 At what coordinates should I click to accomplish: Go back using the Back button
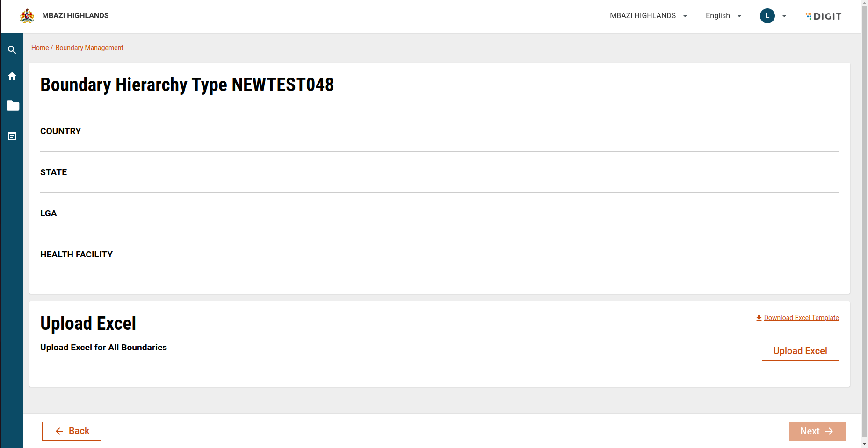[72, 431]
